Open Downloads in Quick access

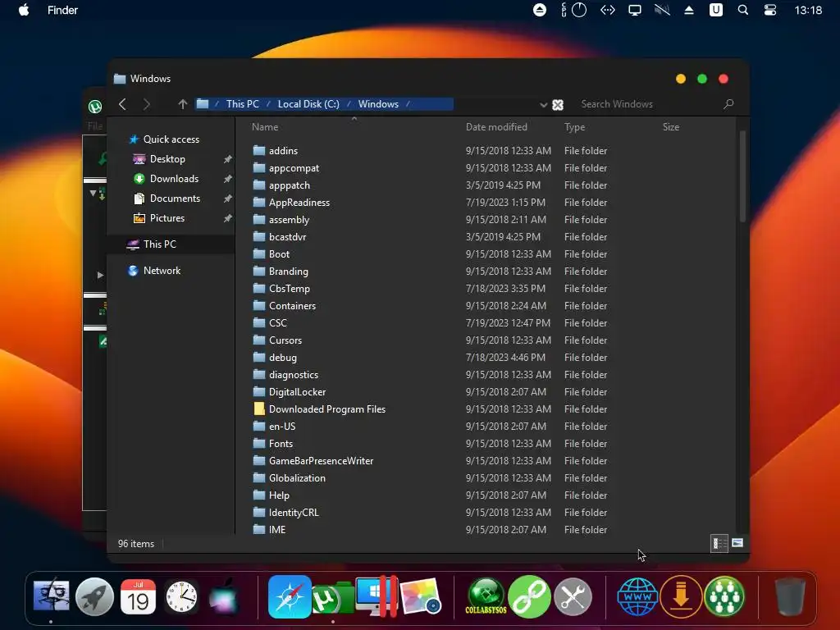point(174,179)
